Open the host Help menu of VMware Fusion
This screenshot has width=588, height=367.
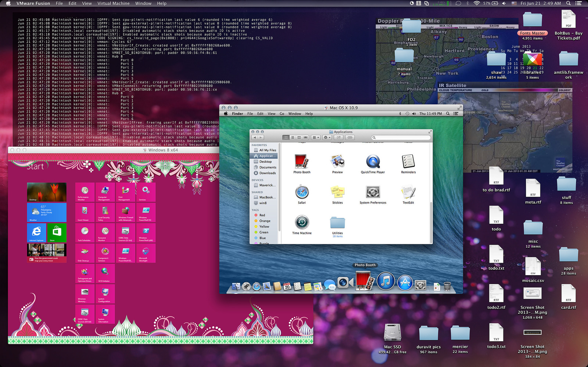[x=162, y=3]
